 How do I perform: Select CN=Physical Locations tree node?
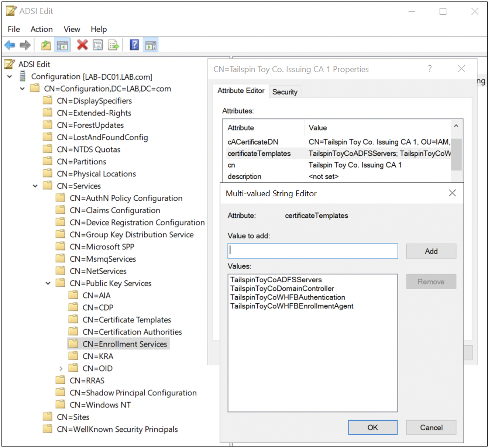coord(96,174)
